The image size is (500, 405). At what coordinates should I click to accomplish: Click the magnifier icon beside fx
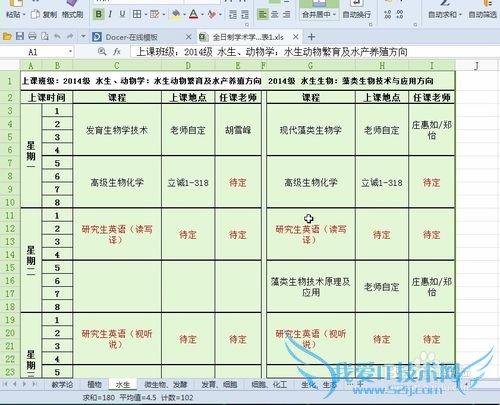[102, 51]
